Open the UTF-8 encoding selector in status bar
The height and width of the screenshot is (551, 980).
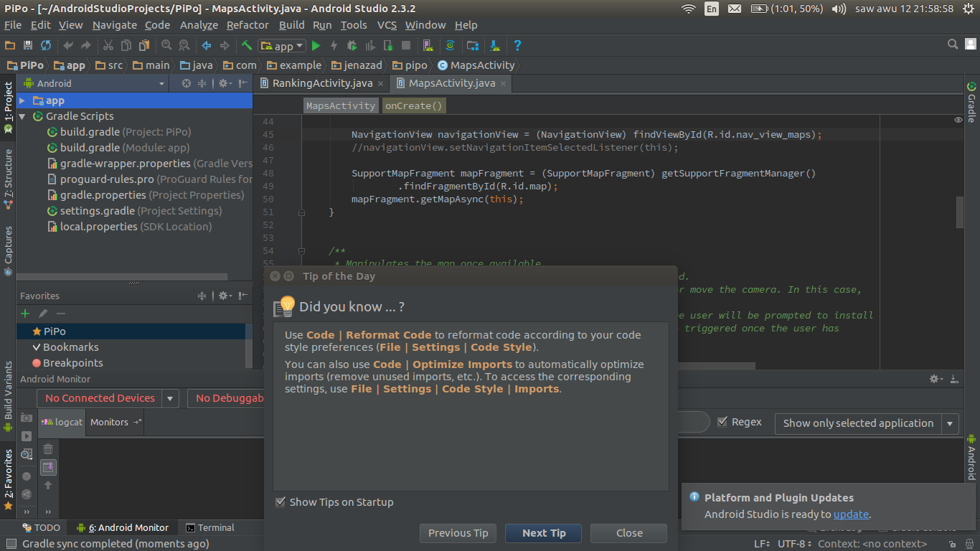pyautogui.click(x=796, y=544)
